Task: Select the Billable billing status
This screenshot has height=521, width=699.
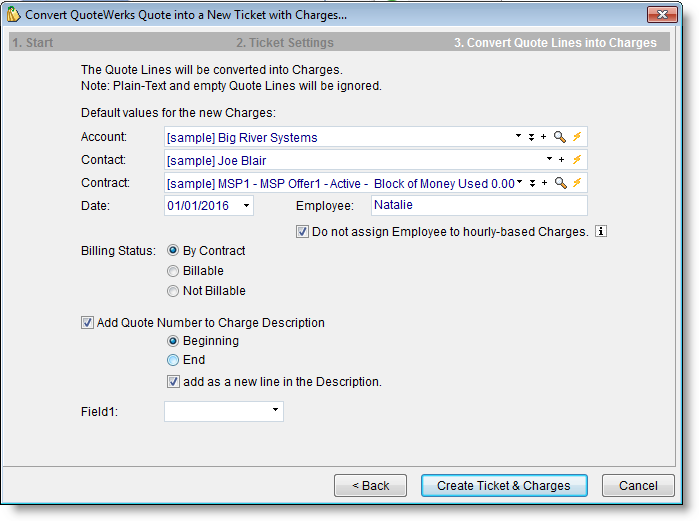Action: tap(174, 271)
